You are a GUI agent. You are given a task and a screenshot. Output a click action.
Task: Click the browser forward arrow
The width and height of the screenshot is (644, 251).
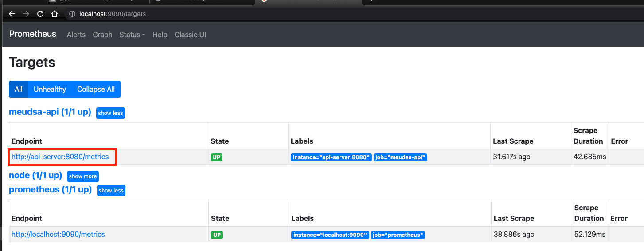(x=26, y=14)
